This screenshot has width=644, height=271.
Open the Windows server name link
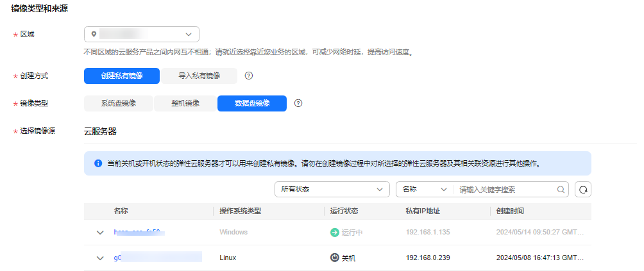139,233
